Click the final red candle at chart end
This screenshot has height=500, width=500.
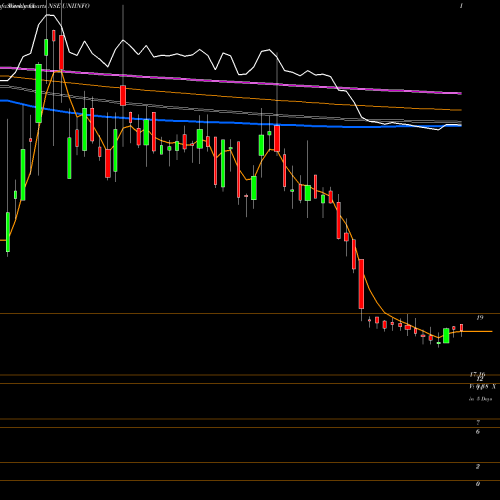(462, 328)
